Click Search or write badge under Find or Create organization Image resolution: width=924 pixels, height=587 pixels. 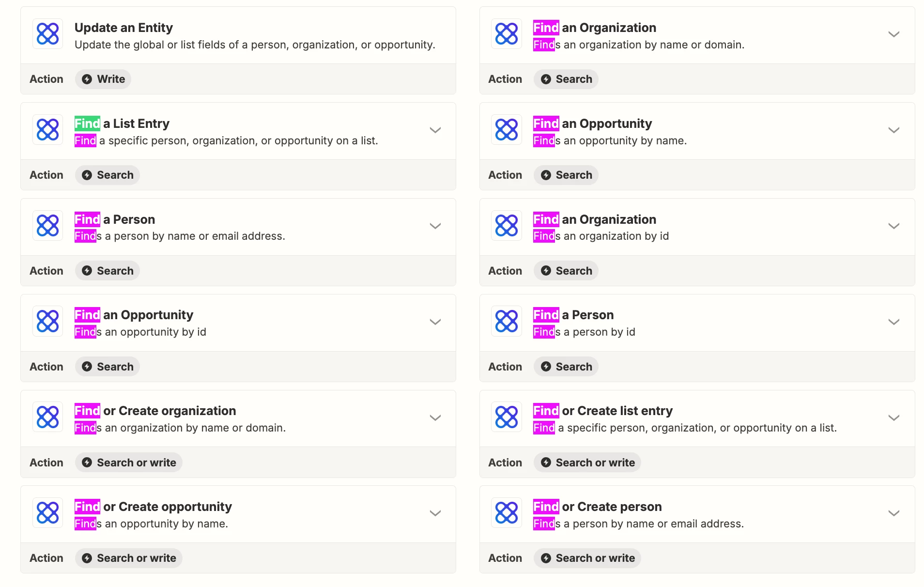129,463
